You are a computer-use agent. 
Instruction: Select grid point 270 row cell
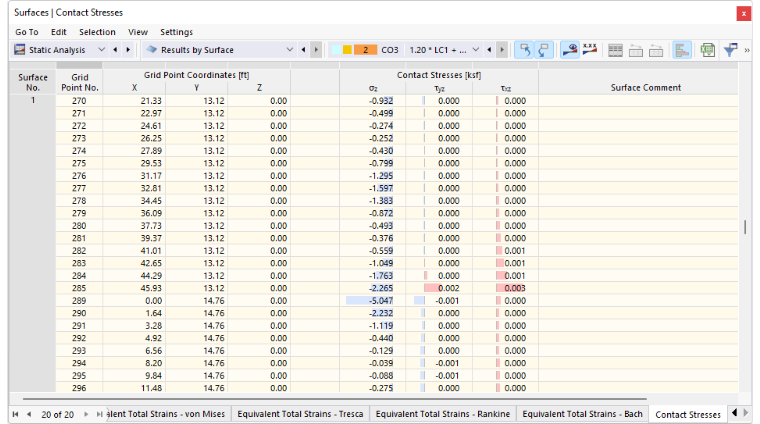tap(79, 101)
